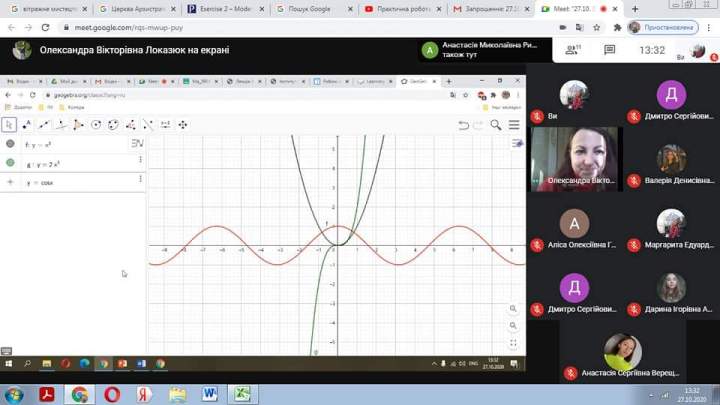720x405 pixels.
Task: Open Yandex browser from taskbar
Action: (144, 394)
